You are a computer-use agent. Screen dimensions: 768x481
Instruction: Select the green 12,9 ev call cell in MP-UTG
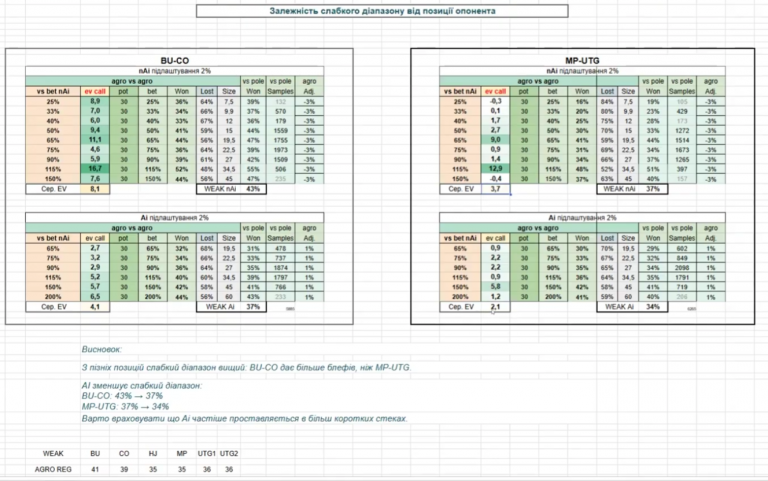pos(495,169)
